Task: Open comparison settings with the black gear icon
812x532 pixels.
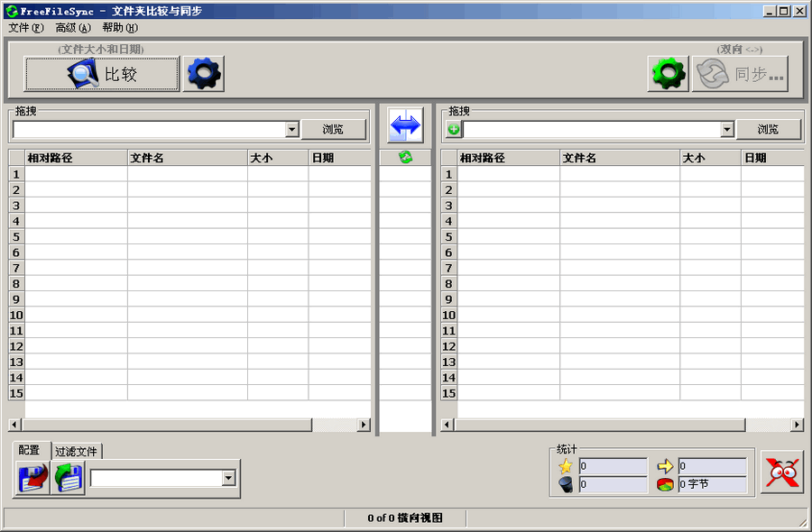Action: click(203, 72)
